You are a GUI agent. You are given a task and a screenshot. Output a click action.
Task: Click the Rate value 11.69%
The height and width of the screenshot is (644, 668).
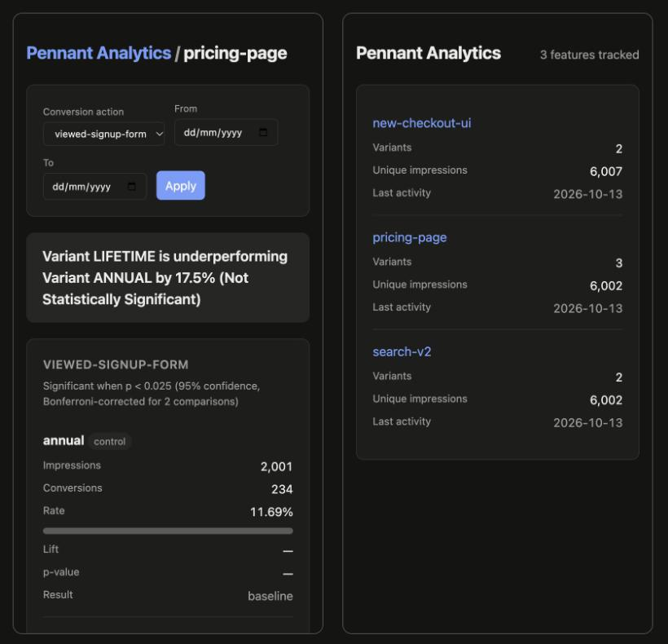271,512
